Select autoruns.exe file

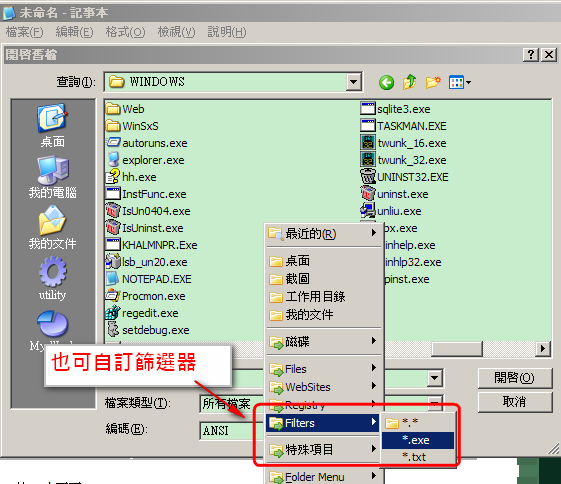(147, 143)
